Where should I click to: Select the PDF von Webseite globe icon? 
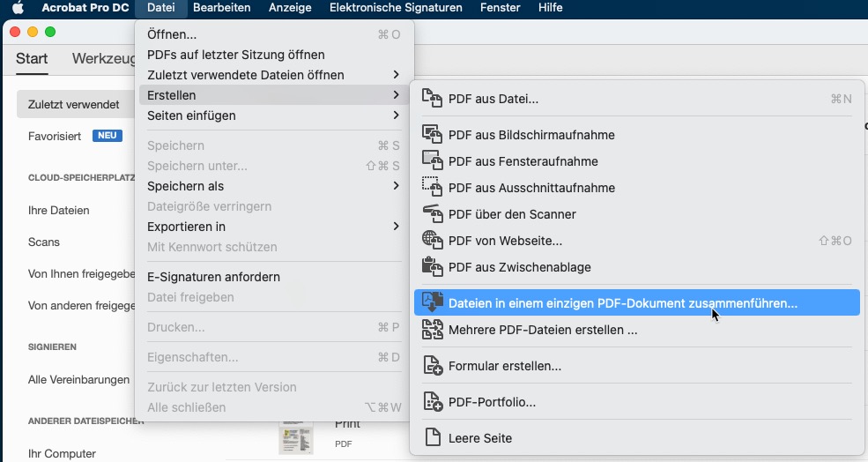click(432, 241)
